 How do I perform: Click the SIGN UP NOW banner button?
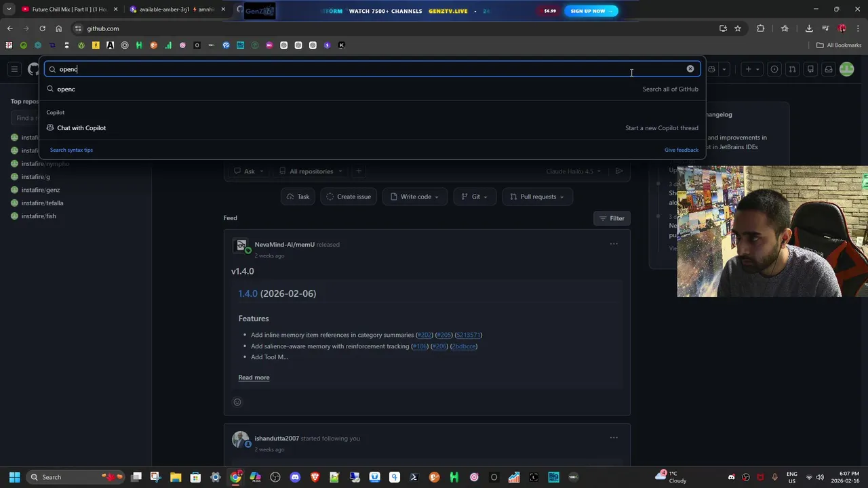(x=591, y=11)
